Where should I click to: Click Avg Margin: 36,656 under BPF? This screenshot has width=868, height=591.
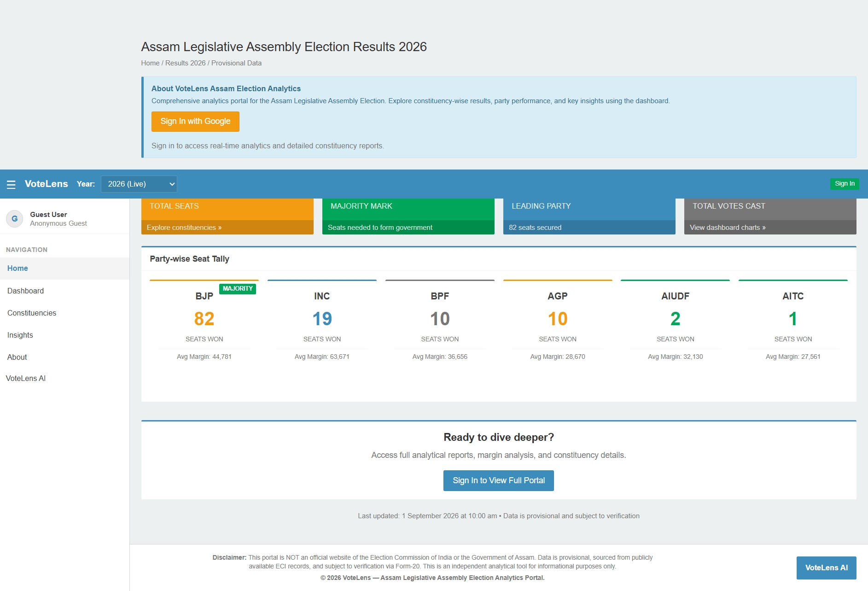(x=440, y=357)
